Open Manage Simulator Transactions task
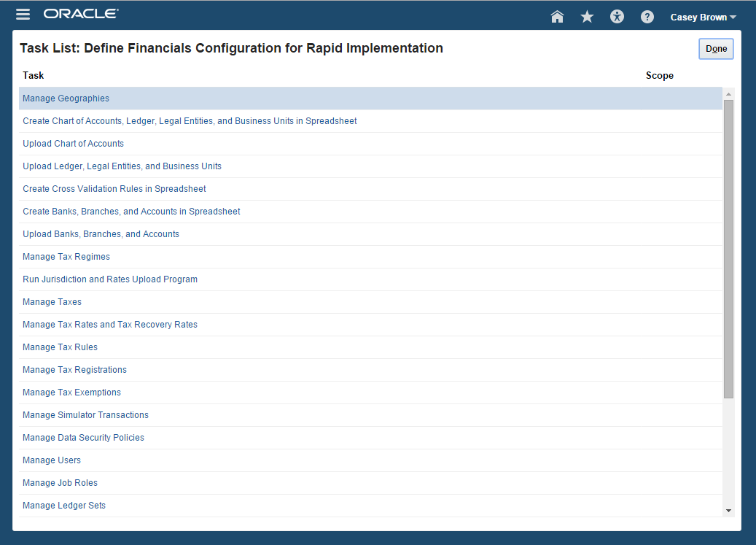 85,415
